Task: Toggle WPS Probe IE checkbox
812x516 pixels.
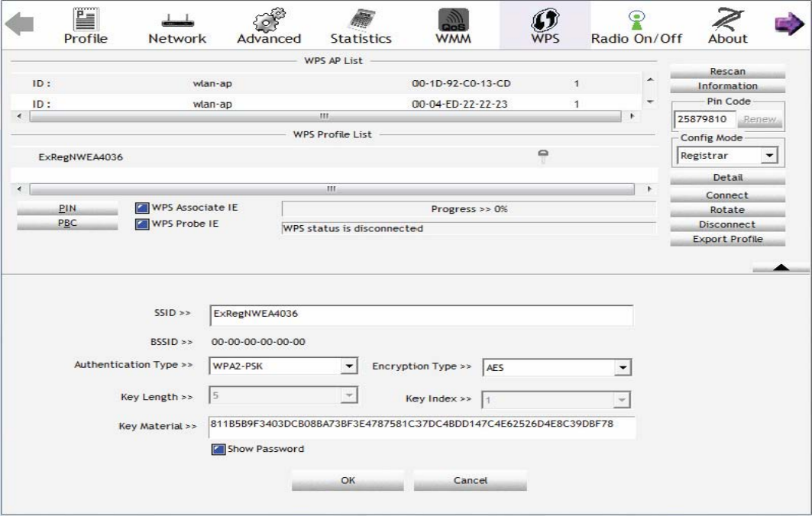Action: (142, 224)
